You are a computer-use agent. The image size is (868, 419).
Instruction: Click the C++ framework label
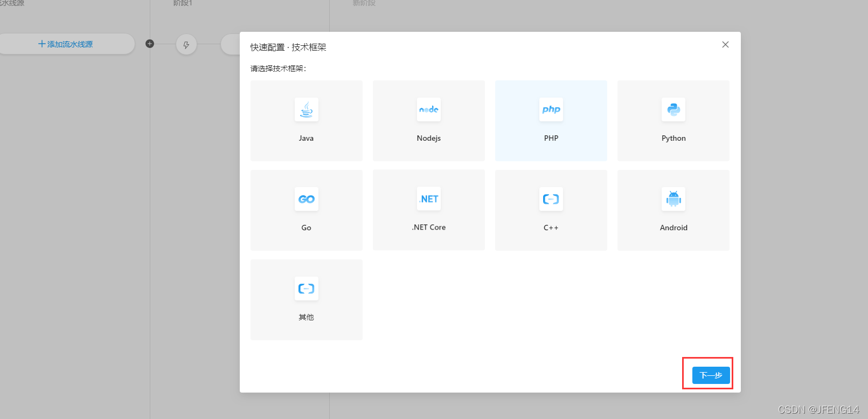(551, 228)
